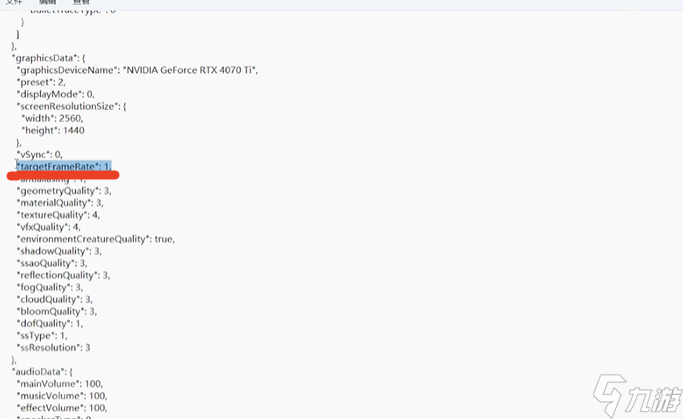This screenshot has width=683, height=419.
Task: Open the 查看 menu at top
Action: point(81,3)
